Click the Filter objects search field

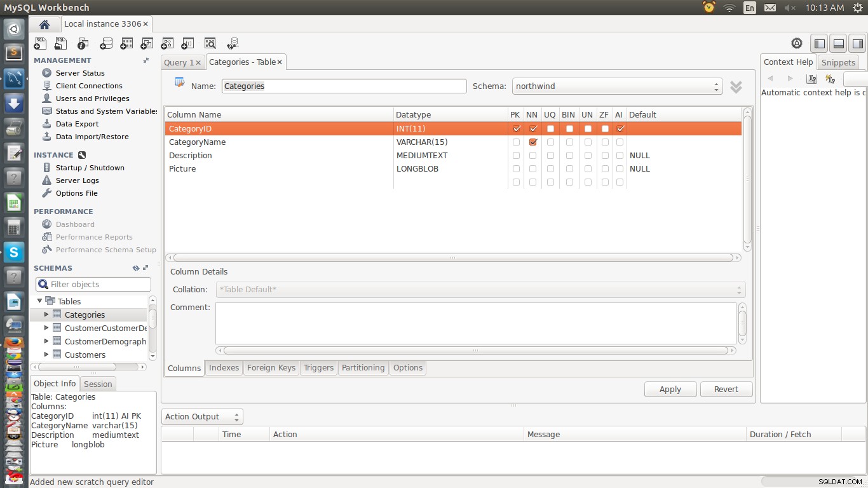point(93,285)
